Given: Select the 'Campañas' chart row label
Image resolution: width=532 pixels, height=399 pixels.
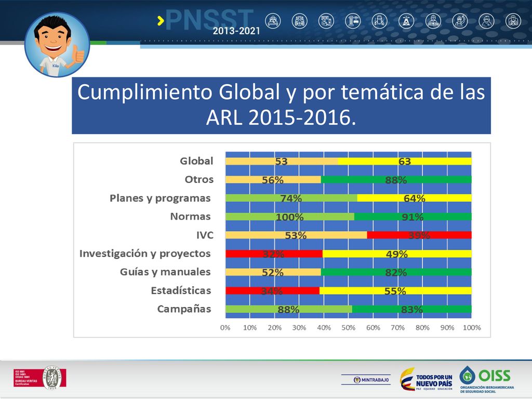Looking at the screenshot, I should coord(184,309).
